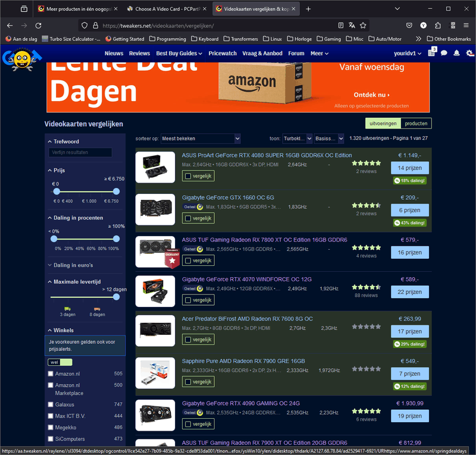Open Gigabyte GeForce RTX 4090 GAMING OC link

pos(241,403)
